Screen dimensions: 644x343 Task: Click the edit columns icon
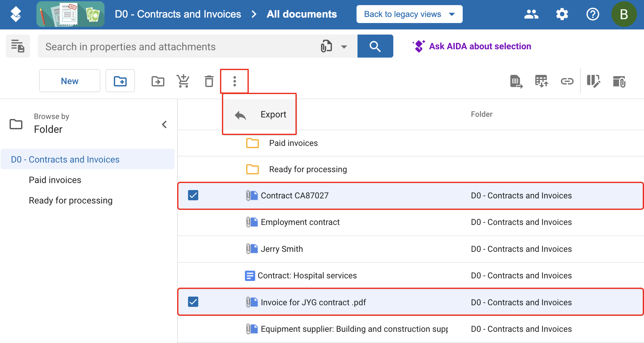593,81
